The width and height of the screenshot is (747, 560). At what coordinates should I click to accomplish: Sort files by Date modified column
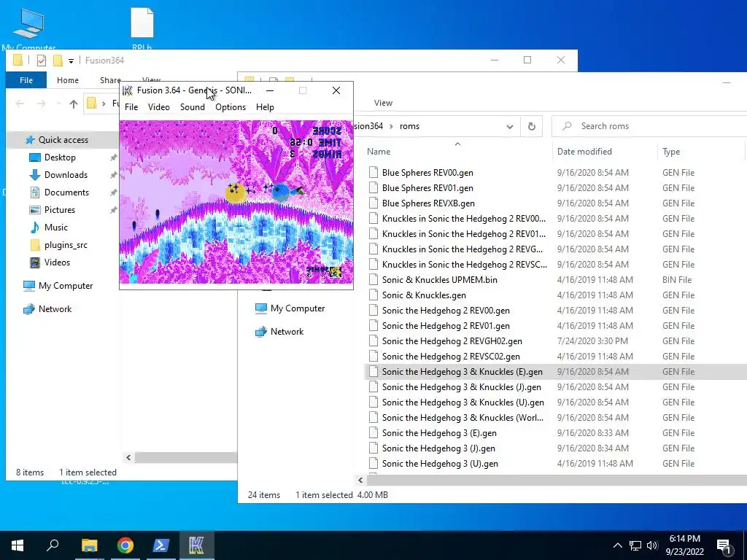(584, 152)
